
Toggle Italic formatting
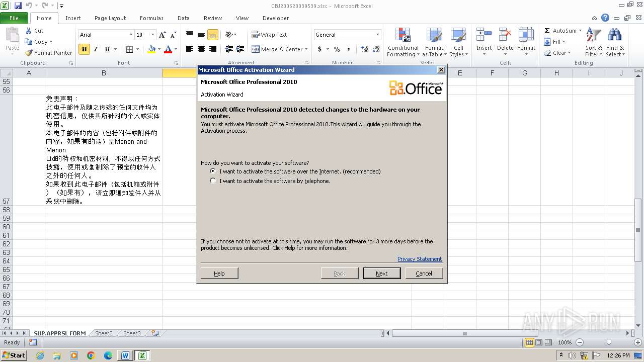[x=96, y=49]
